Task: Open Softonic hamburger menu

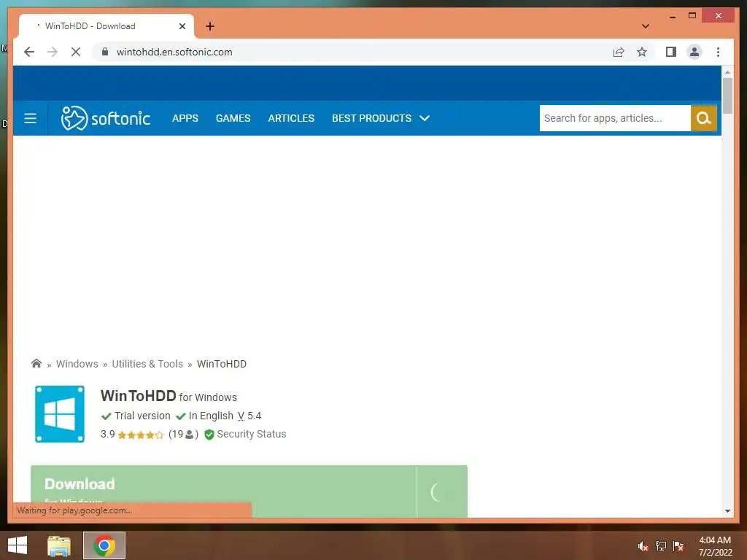Action: pos(31,118)
